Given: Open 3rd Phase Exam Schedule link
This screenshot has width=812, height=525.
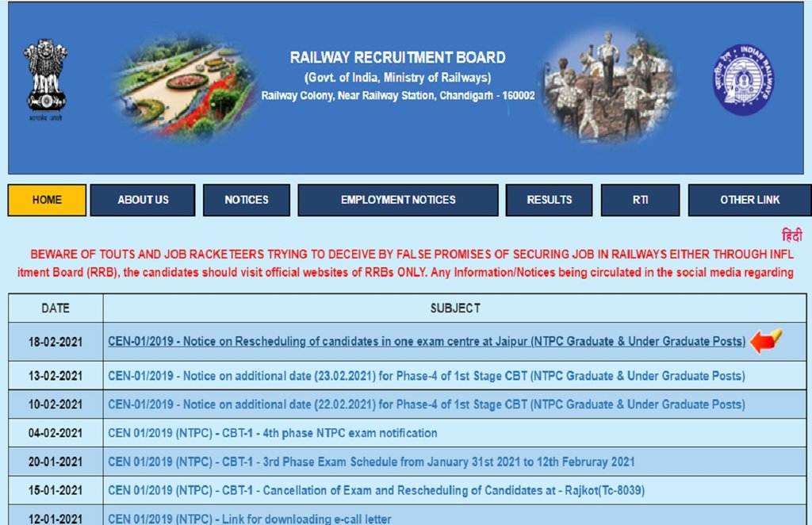Looking at the screenshot, I should click(371, 462).
